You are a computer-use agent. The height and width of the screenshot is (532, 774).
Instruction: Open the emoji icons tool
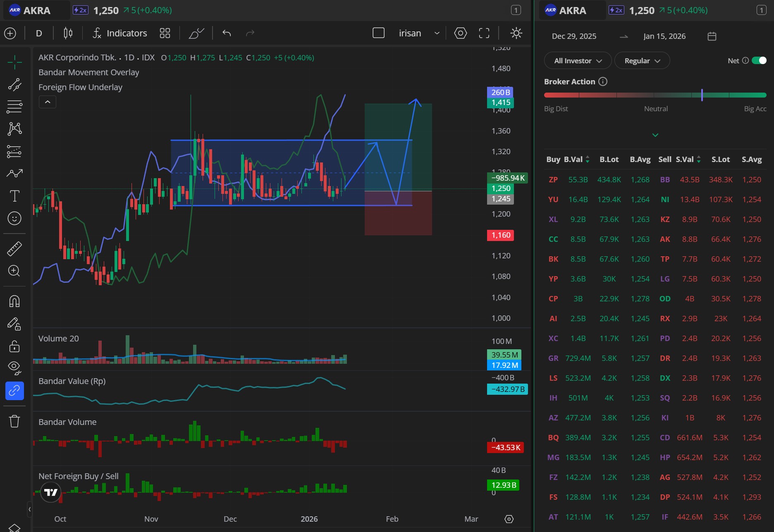14,218
